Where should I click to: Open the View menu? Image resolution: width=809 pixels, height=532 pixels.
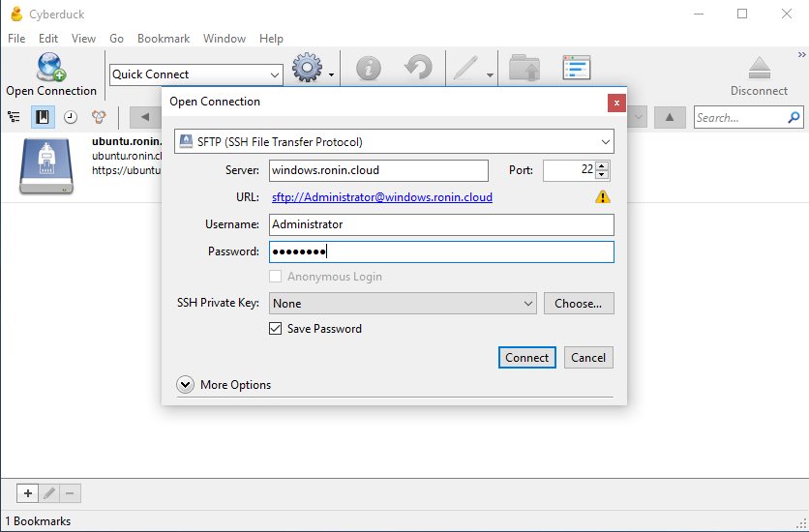(83, 39)
